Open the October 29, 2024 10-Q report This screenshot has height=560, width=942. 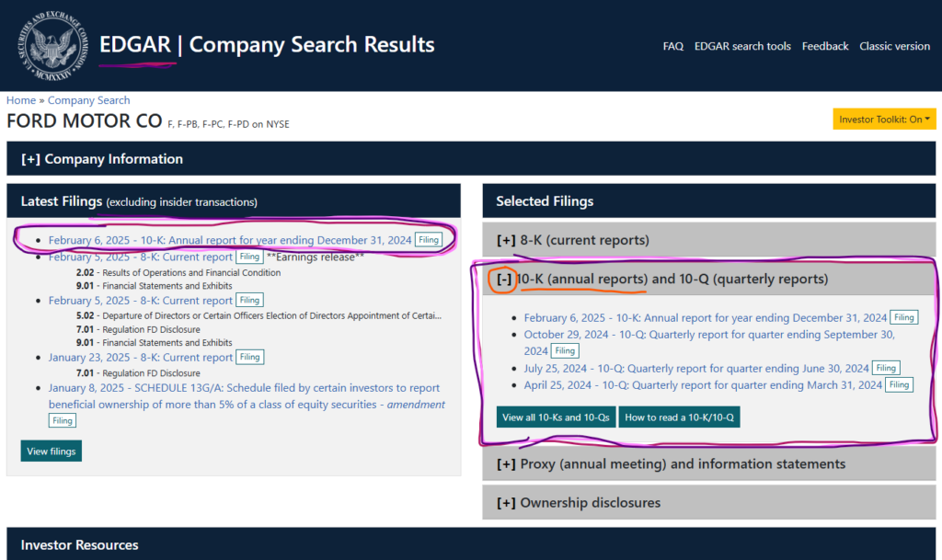point(709,342)
